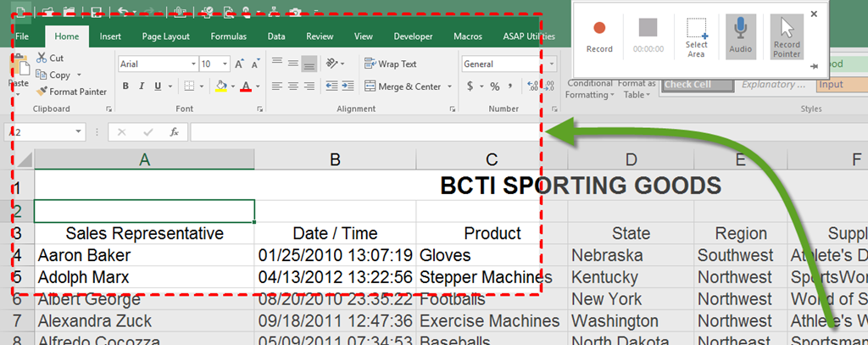Open the Formulas ribbon tab
The height and width of the screenshot is (345, 868).
click(x=228, y=36)
